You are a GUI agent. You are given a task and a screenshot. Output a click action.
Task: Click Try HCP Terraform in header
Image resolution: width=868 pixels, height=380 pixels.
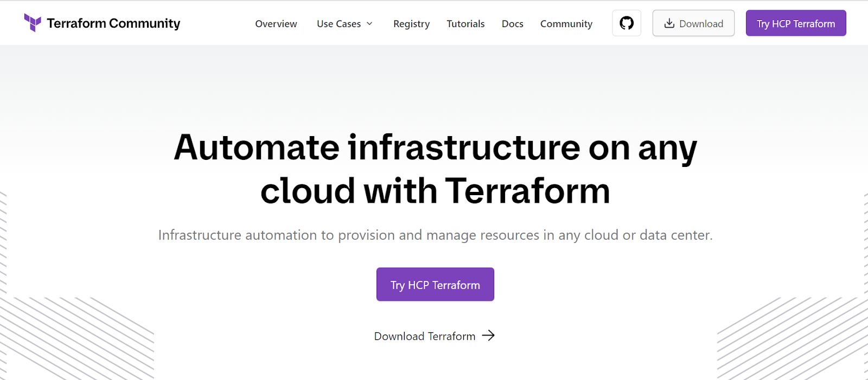point(796,23)
